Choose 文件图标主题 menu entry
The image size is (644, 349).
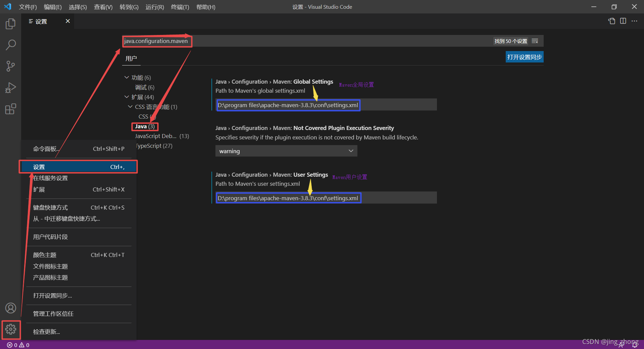(79, 266)
